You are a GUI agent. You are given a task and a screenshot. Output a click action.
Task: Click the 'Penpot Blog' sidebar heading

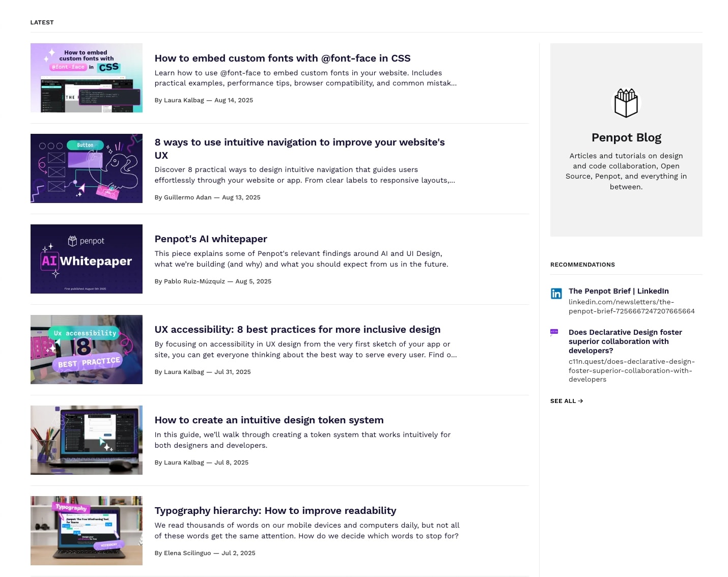[x=626, y=137]
